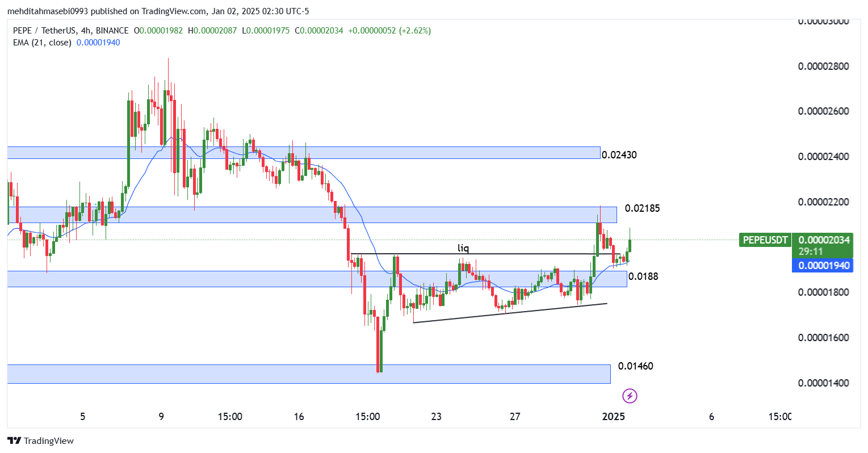This screenshot has height=453, width=868.
Task: Click the 0.00002400 price axis label
Action: 824,157
